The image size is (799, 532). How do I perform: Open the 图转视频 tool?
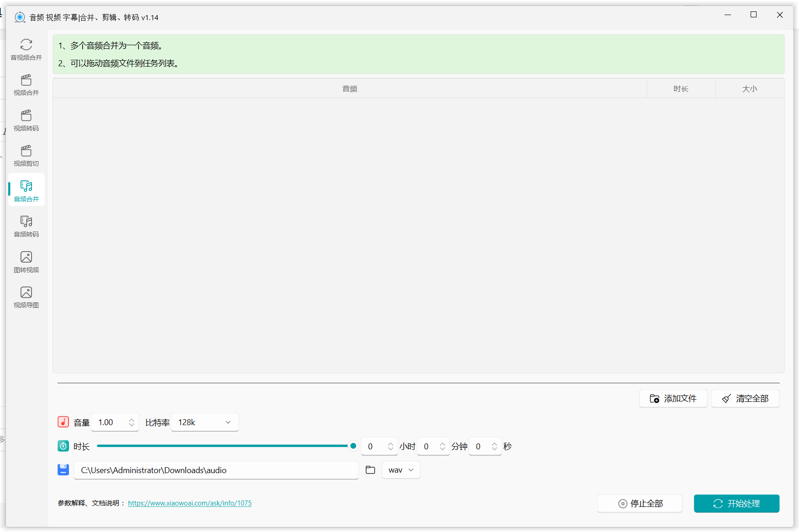pyautogui.click(x=26, y=262)
